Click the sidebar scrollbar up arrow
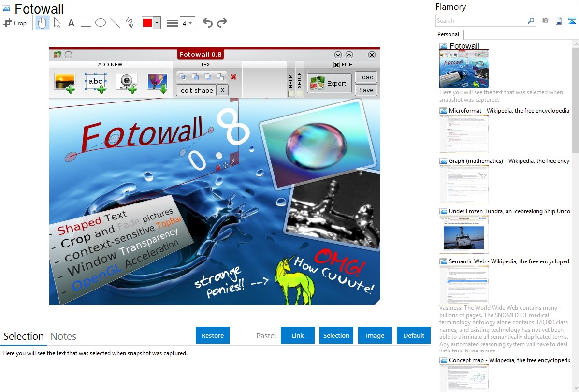Viewport: 579px width, 392px height. (575, 44)
